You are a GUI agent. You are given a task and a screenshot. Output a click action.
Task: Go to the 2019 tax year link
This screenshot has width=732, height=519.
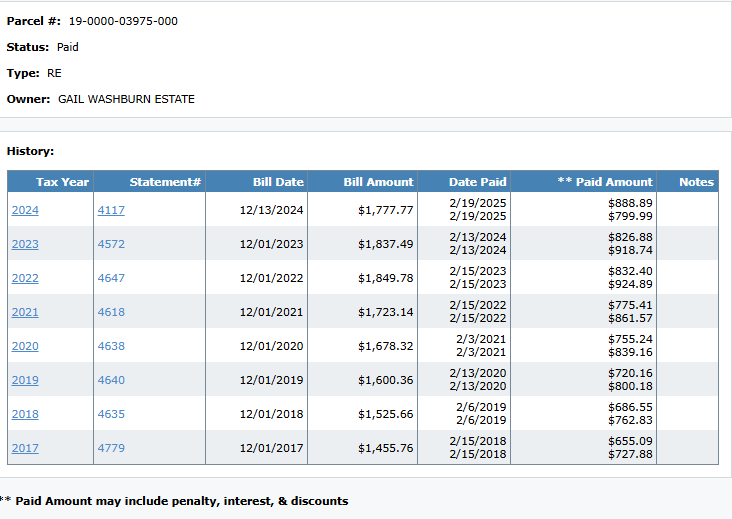pos(25,380)
